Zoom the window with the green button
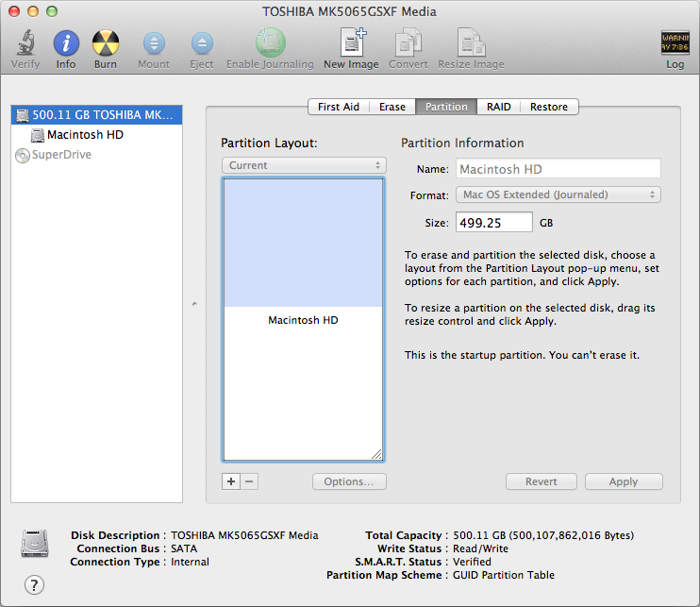Viewport: 700px width, 607px height. pos(52,11)
